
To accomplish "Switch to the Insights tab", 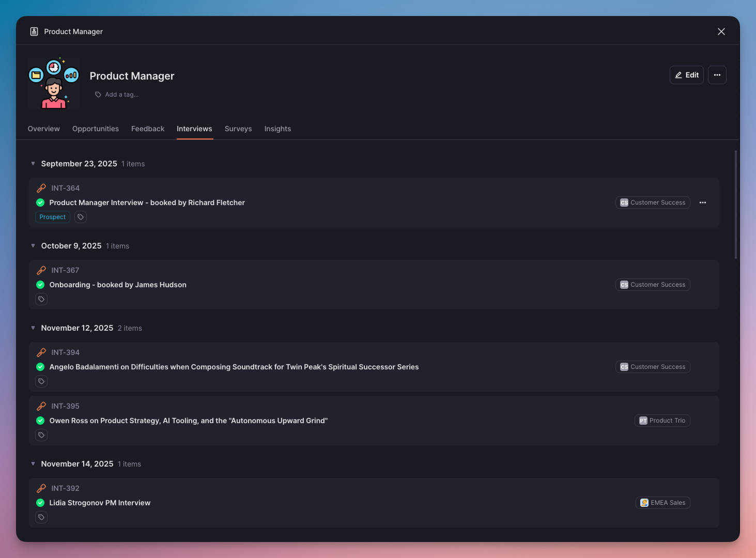I will click(277, 129).
